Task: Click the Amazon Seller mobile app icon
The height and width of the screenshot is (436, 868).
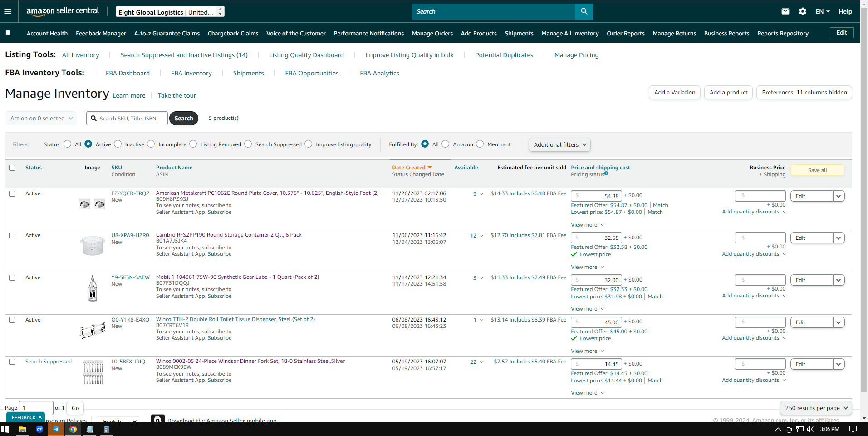Action: click(157, 419)
